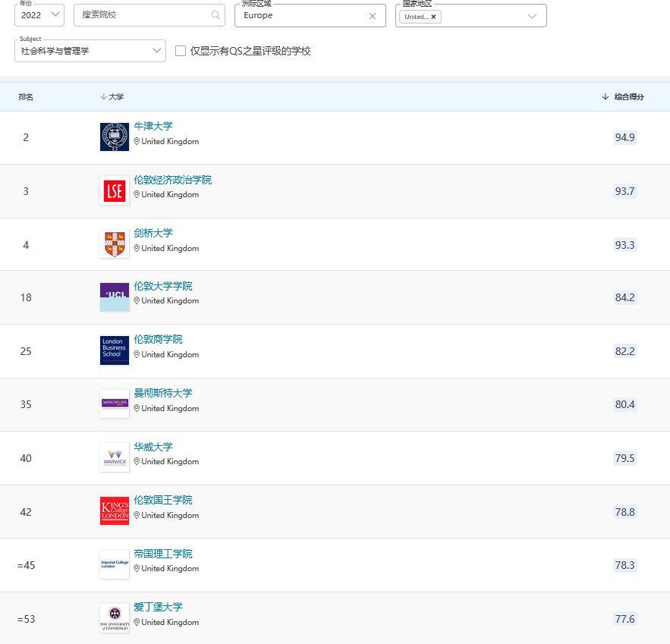Expand the country filter dropdown arrow

click(x=532, y=16)
